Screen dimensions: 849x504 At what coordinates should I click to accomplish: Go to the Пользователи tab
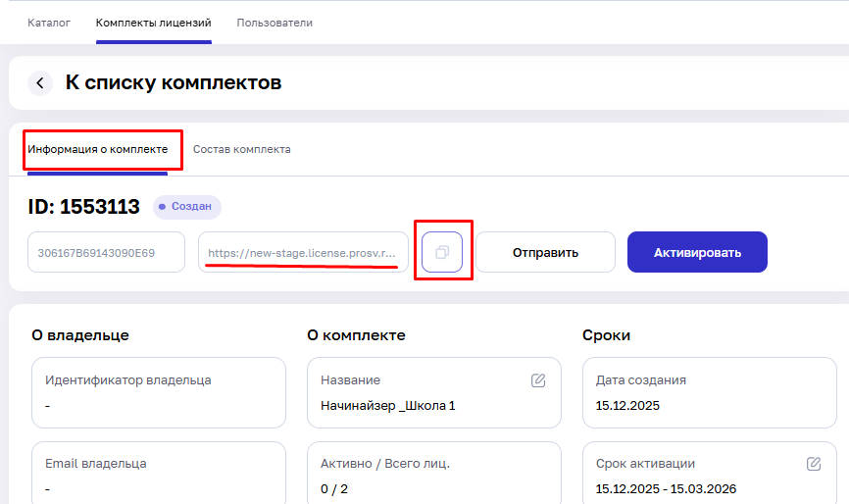pyautogui.click(x=275, y=23)
